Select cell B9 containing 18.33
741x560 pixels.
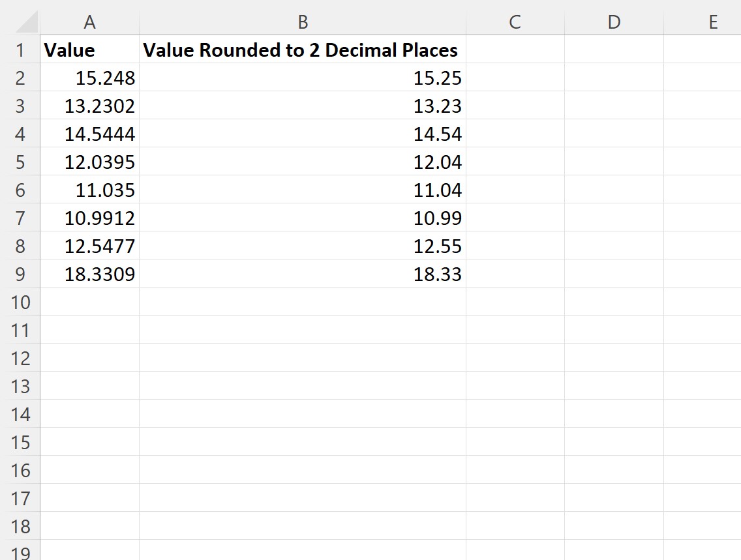pyautogui.click(x=300, y=274)
